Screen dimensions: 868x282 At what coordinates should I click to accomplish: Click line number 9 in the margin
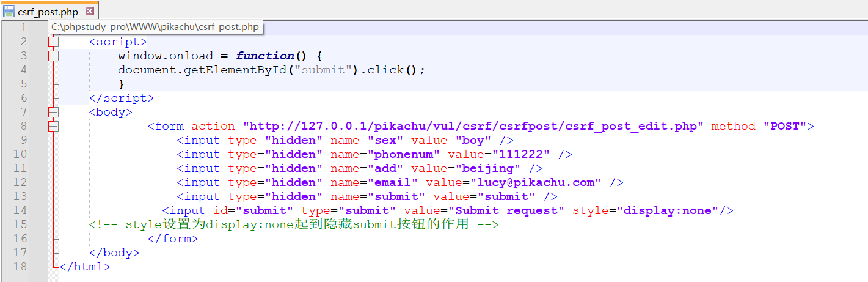click(23, 140)
